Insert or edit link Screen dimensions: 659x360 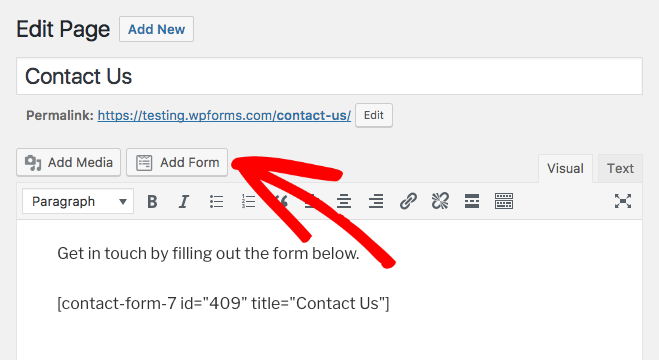click(408, 202)
